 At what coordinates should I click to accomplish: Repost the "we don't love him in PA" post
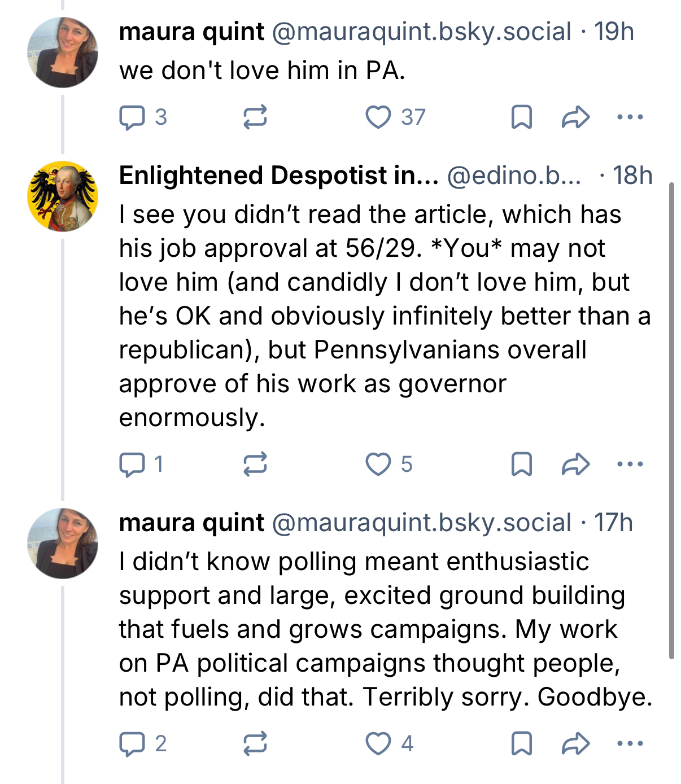255,117
